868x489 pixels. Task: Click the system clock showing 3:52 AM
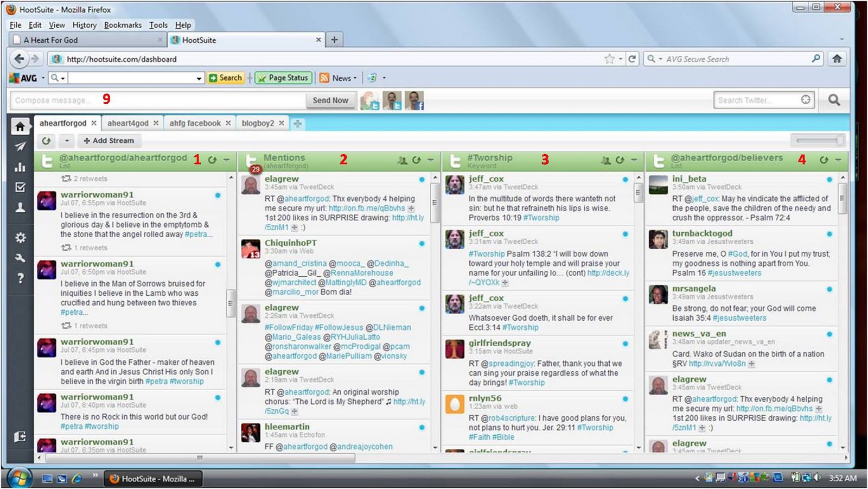click(843, 478)
